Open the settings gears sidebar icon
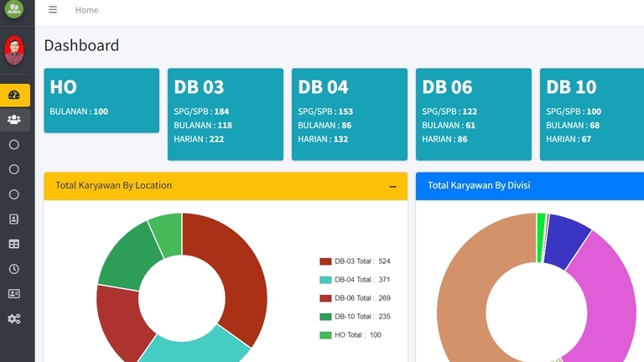 (x=14, y=319)
